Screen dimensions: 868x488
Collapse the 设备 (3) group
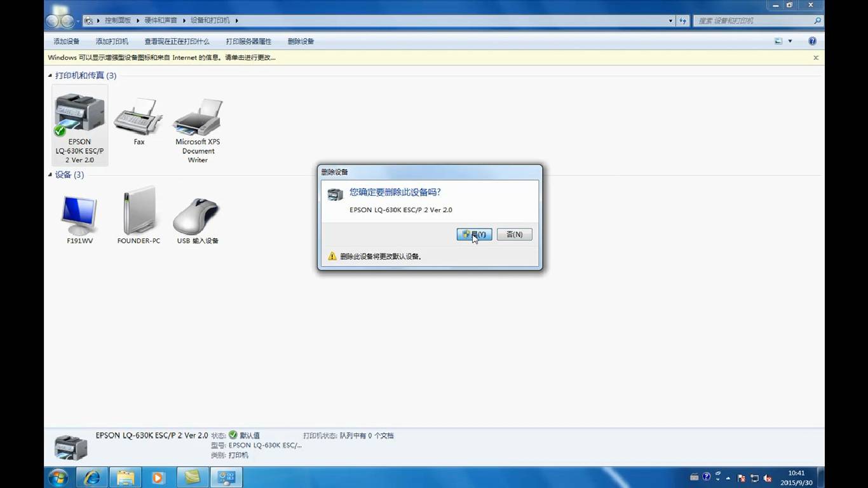(50, 175)
